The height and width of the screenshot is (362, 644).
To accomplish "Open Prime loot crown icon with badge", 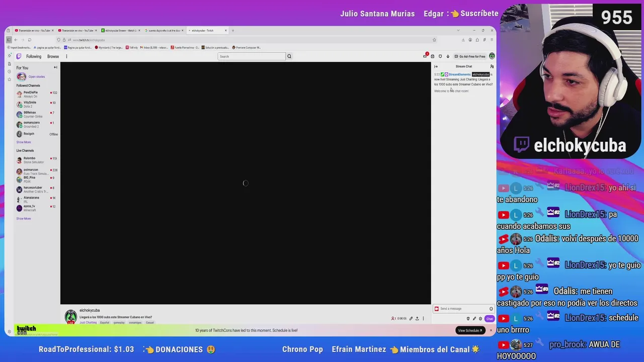I will [x=425, y=56].
